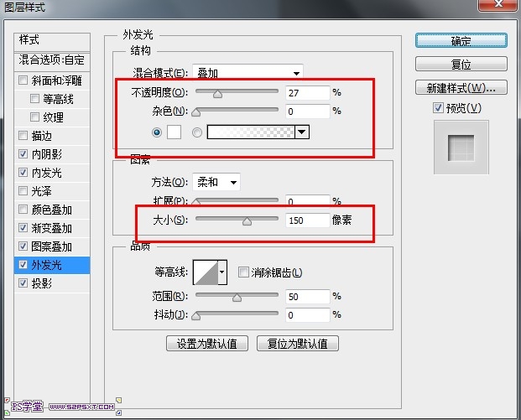Click the range value field 50
This screenshot has height=420, width=521.
point(307,297)
